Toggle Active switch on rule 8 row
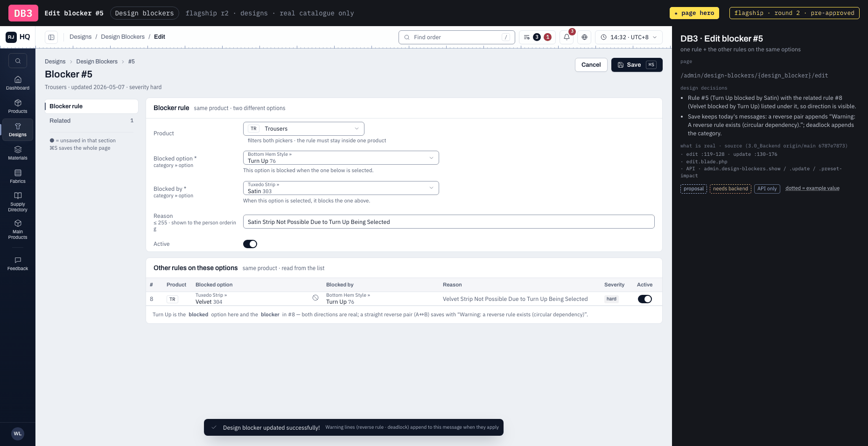Viewport: 868px width, 446px height. tap(645, 299)
